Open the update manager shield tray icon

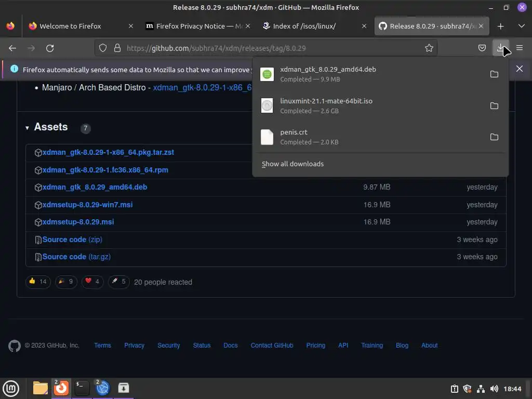(x=467, y=389)
